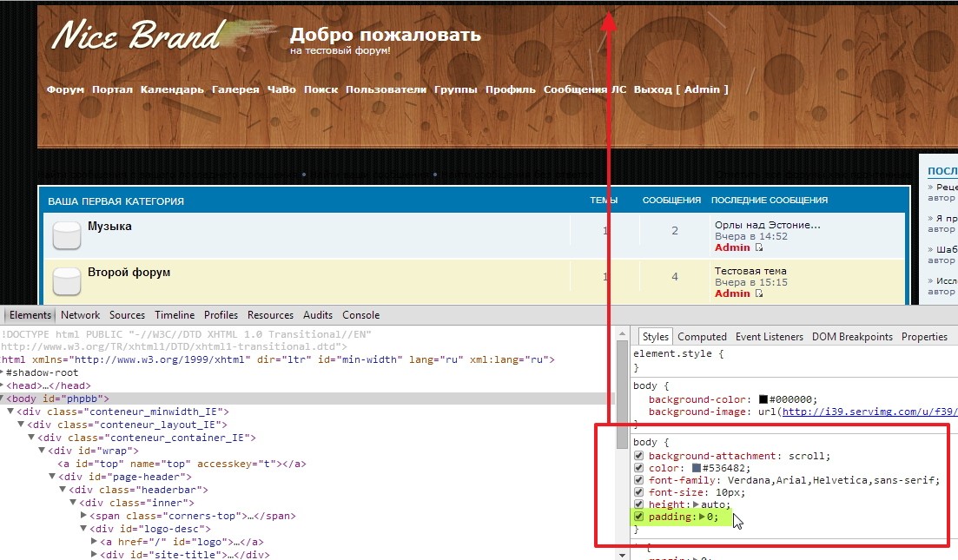Uncheck the color #536482 property checkbox
958x560 pixels.
(x=638, y=468)
